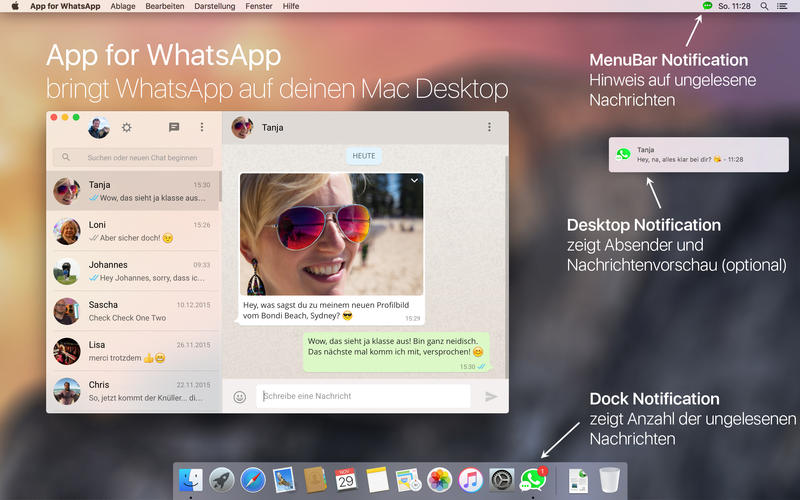The height and width of the screenshot is (500, 800).
Task: Click Sascha's profile avatar
Action: tap(67, 311)
